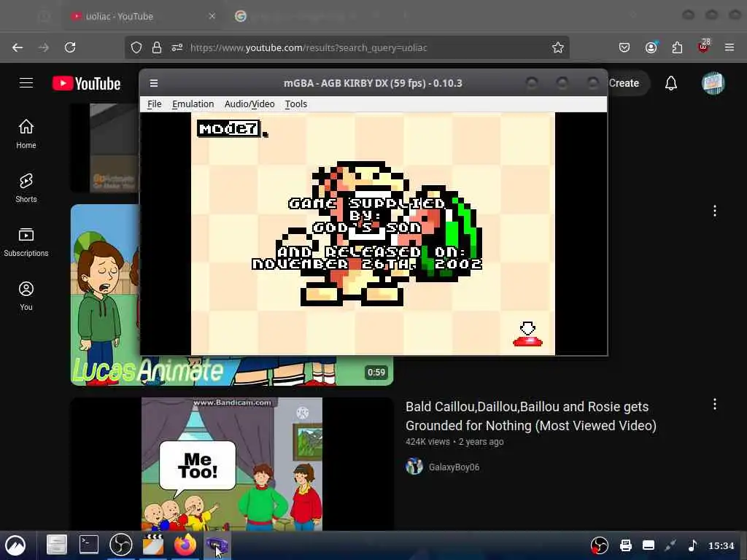Open the terminal from the taskbar
This screenshot has height=560, width=747.
point(88,545)
